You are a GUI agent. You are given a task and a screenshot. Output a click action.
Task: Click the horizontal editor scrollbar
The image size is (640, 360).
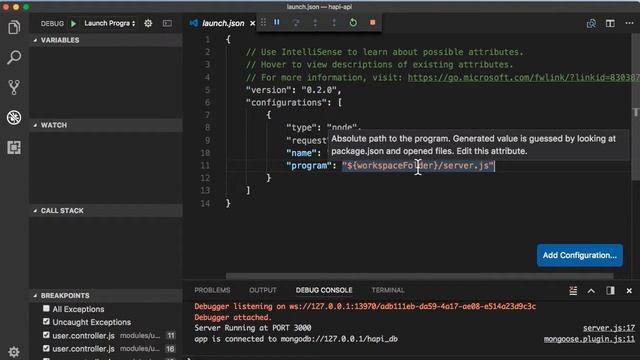(x=420, y=276)
